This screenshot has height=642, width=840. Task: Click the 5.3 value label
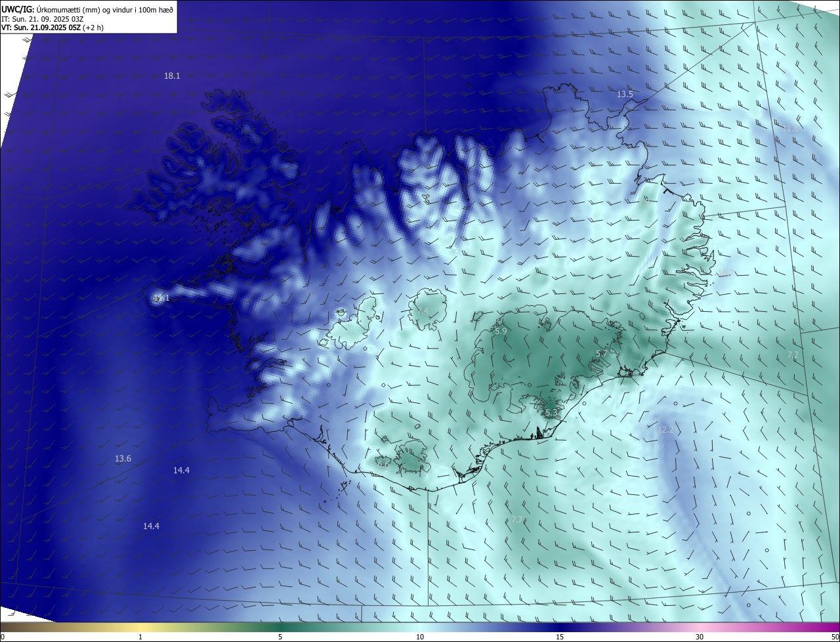[551, 413]
